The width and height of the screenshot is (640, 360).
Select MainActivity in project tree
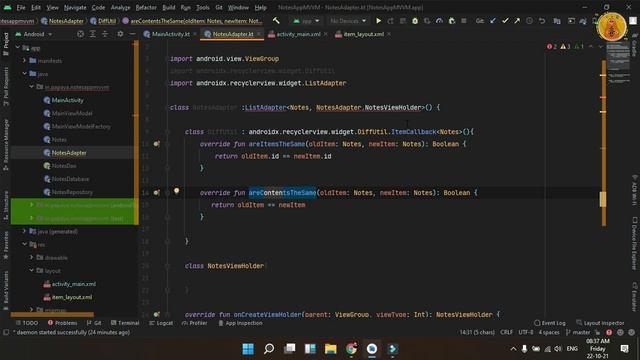(x=67, y=100)
